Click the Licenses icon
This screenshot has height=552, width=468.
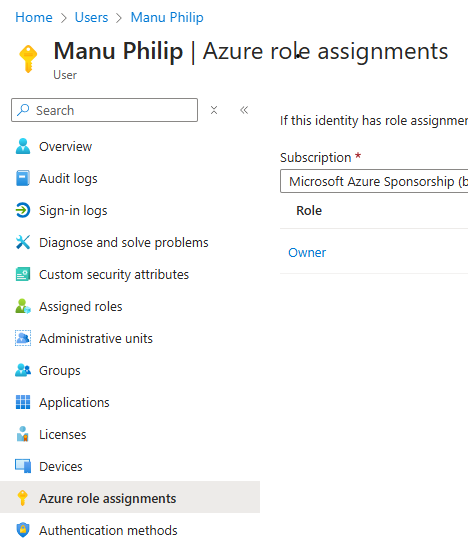coord(23,434)
